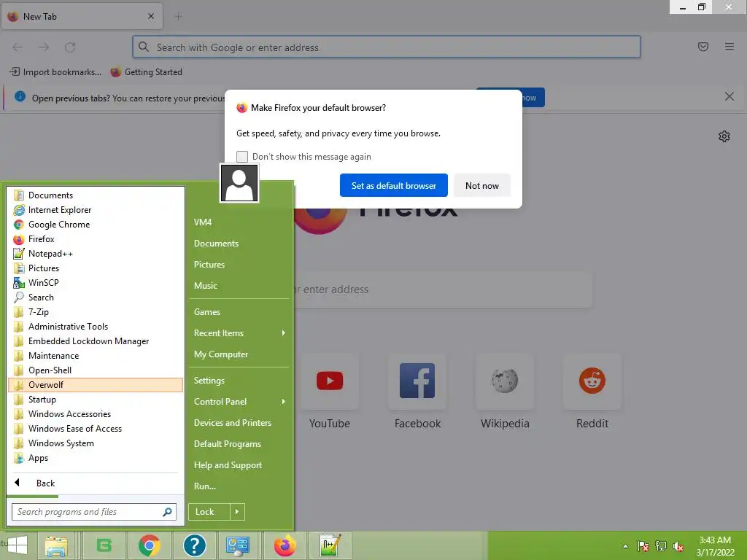747x560 pixels.
Task: Expand Embedded Lockdown Manager folder
Action: (96, 341)
